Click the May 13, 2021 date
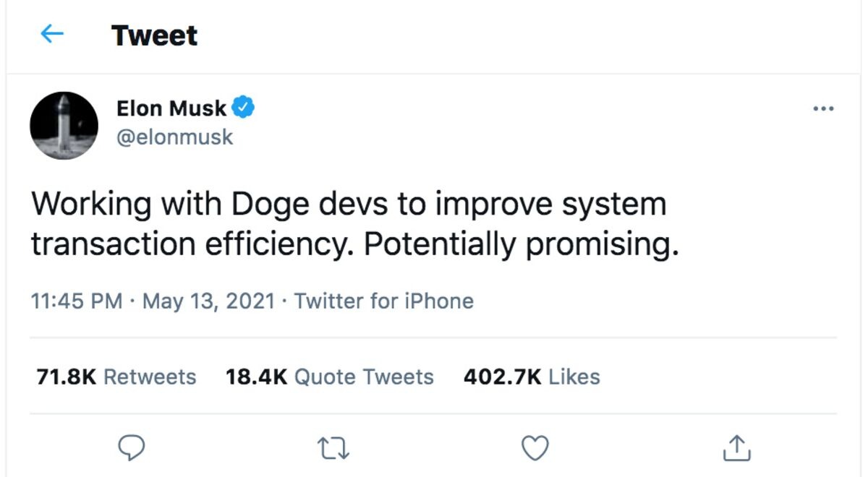Image resolution: width=868 pixels, height=477 pixels. [208, 301]
